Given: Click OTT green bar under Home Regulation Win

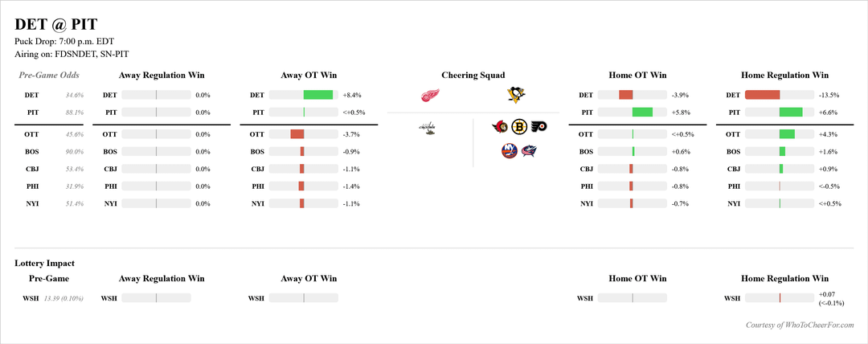Looking at the screenshot, I should click(x=787, y=134).
